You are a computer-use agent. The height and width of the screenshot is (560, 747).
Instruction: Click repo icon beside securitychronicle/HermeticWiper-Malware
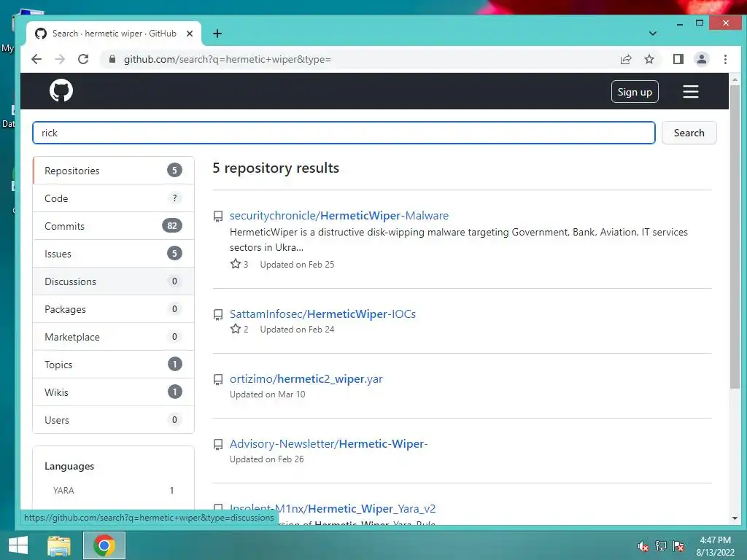217,216
